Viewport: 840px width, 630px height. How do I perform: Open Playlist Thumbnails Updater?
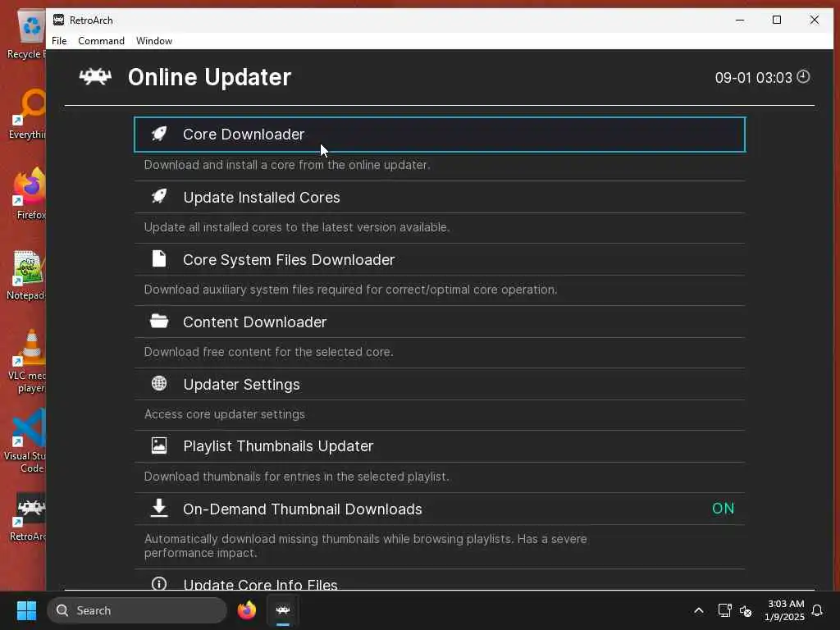(x=440, y=446)
